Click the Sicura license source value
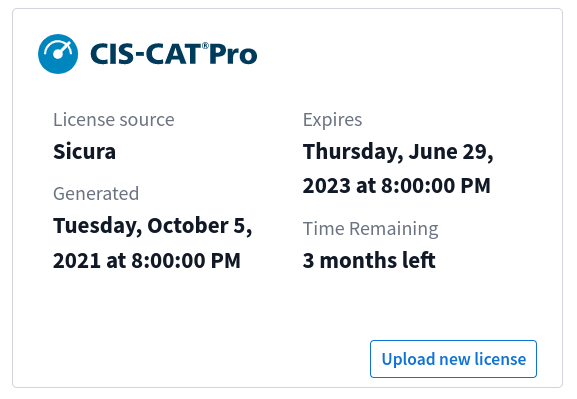 [x=84, y=151]
